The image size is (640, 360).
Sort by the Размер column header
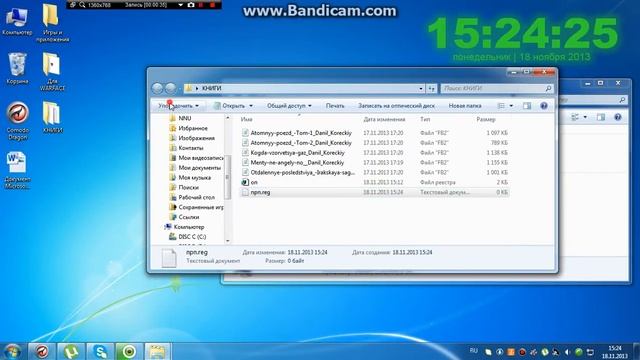(x=486, y=120)
